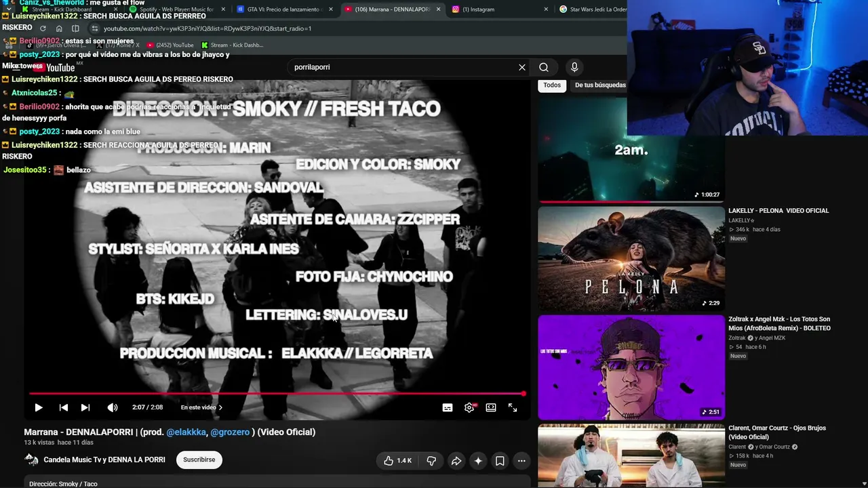Select the 'De tus búsquedas' chip
Image resolution: width=868 pixels, height=488 pixels.
[600, 85]
